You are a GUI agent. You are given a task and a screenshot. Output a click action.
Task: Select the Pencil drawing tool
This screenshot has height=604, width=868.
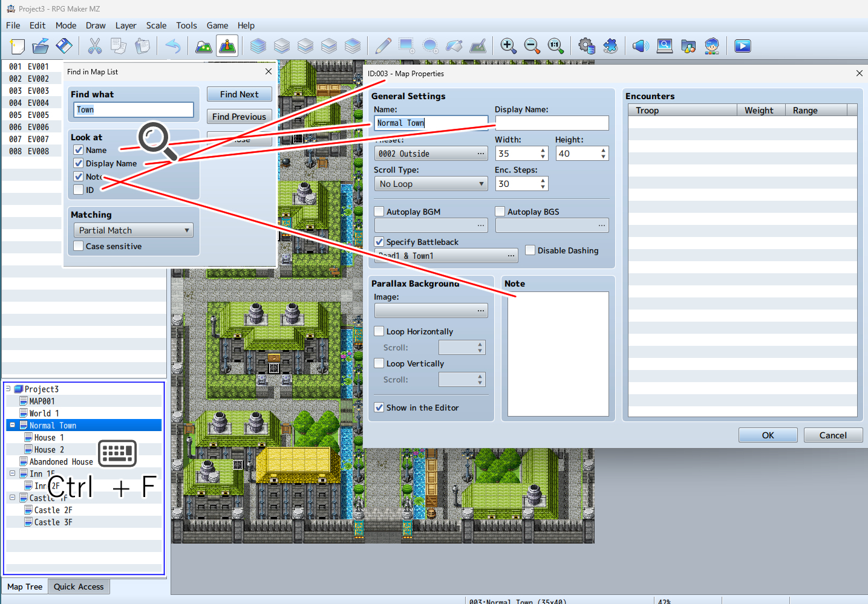[x=383, y=46]
